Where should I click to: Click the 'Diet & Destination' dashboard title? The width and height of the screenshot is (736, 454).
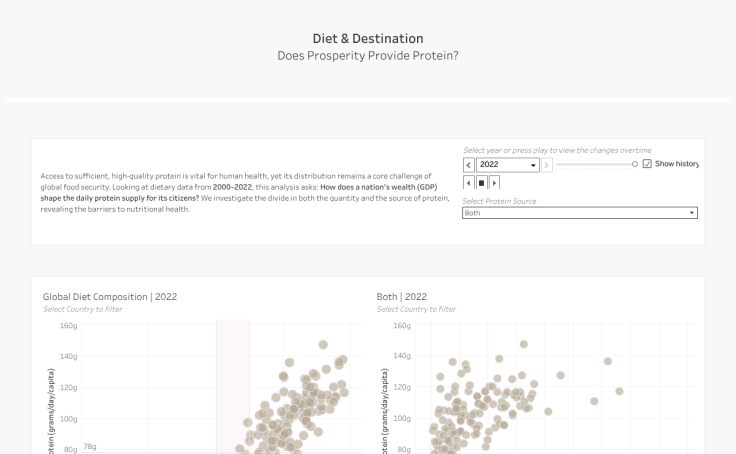tap(368, 39)
